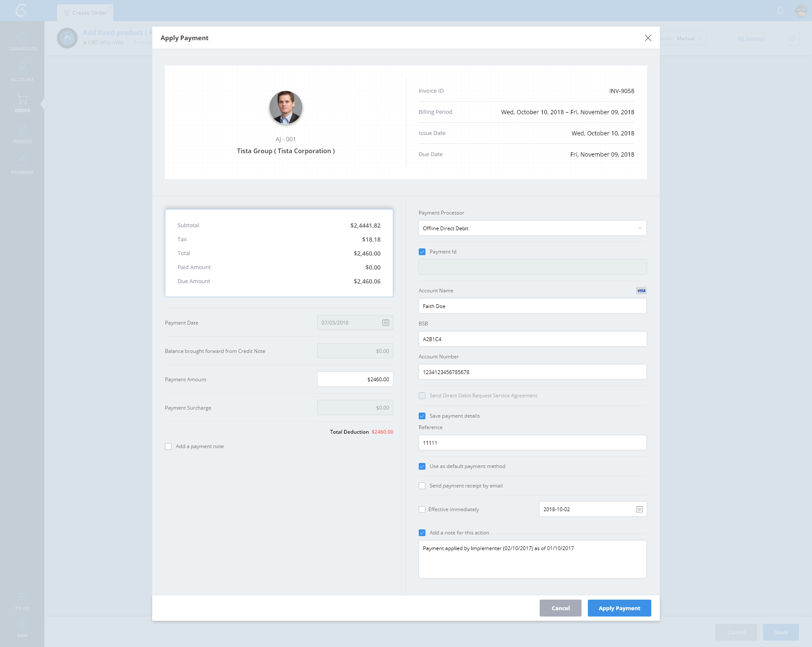The image size is (812, 647).
Task: Open the effective date calendar icon
Action: coord(639,509)
